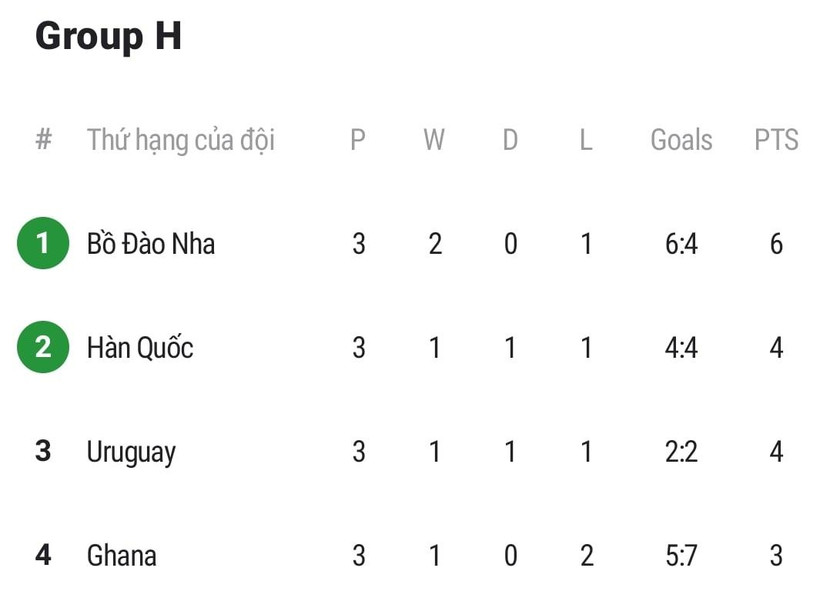The image size is (830, 597).
Task: Select Uruguay team name
Action: (x=131, y=452)
